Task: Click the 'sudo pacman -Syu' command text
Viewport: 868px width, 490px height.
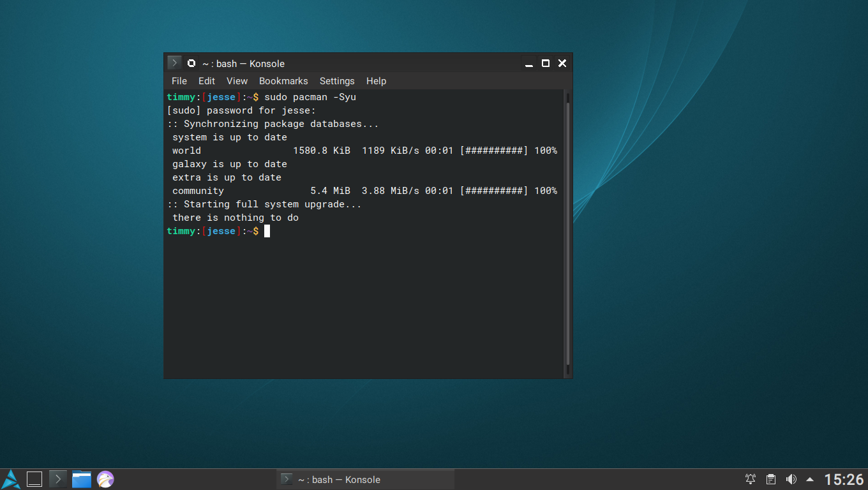Action: pos(310,97)
